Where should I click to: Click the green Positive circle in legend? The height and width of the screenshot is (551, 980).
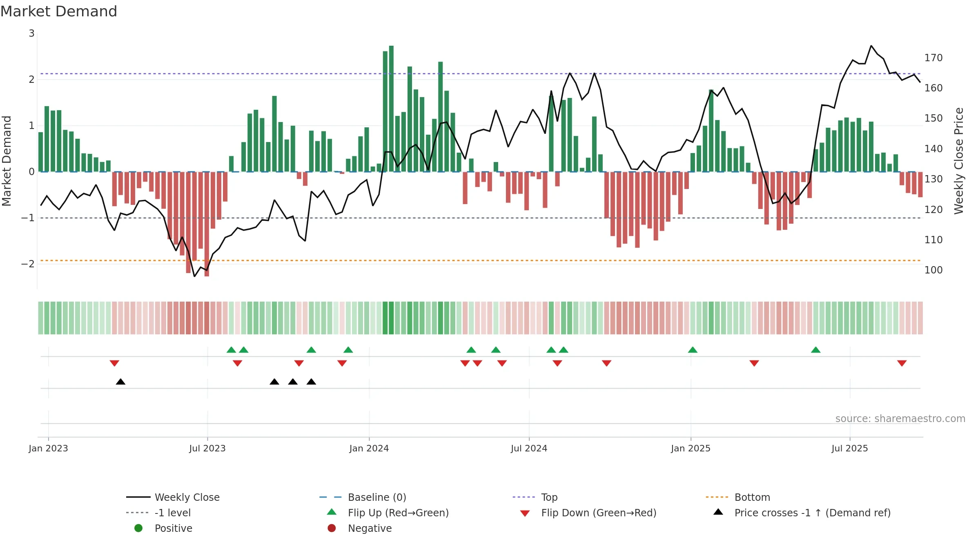click(x=138, y=528)
